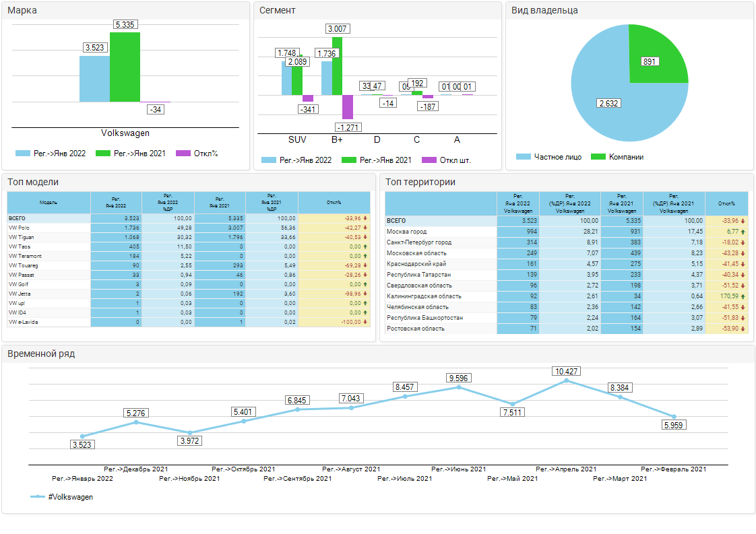Viewport: 756px width, 534px height.
Task: Click the green up arrow in VW Taos row
Action: tap(365, 246)
